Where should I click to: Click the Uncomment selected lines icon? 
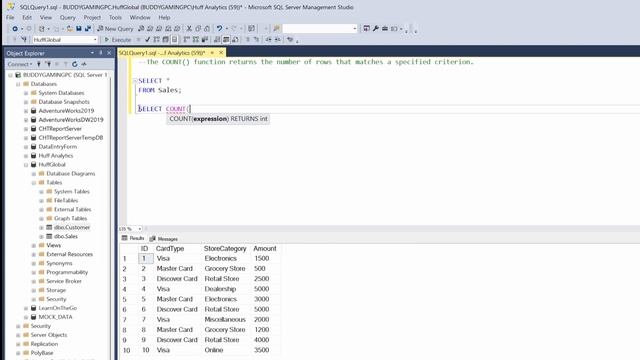(x=256, y=40)
